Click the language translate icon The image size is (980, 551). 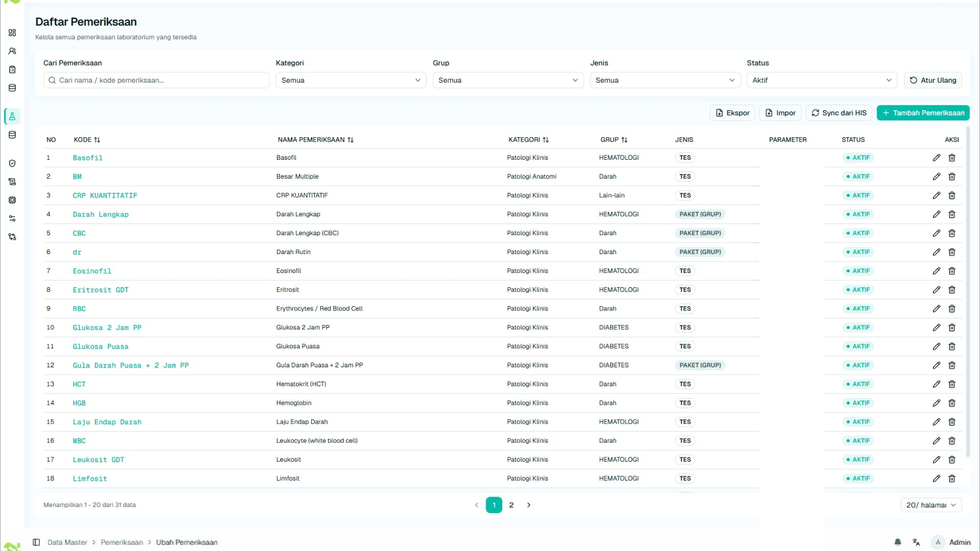(916, 542)
